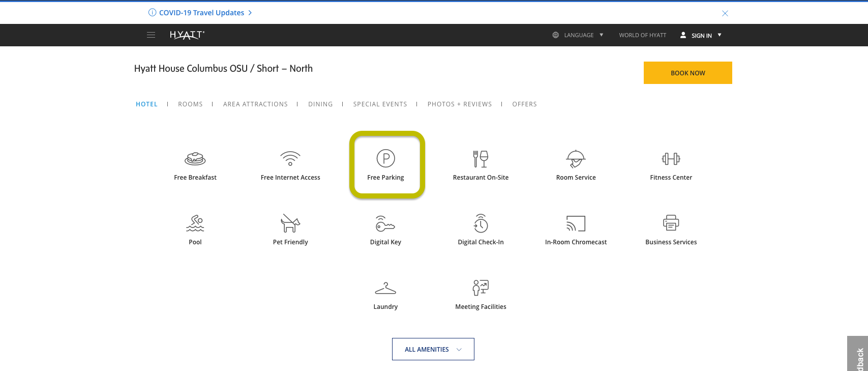Open the hamburger navigation menu
Screen dimensions: 868x371
(151, 35)
